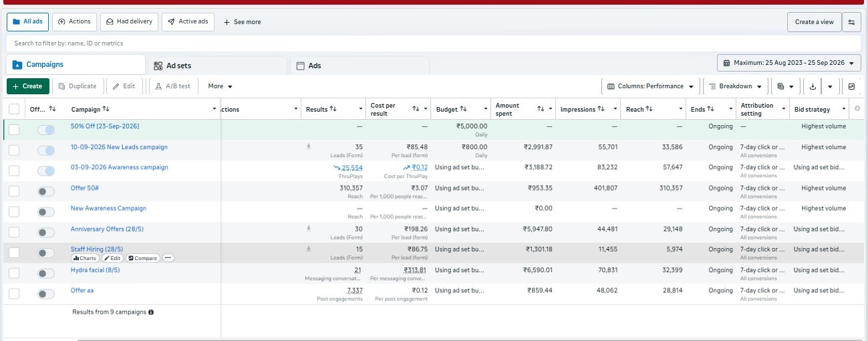This screenshot has height=341, width=868.
Task: Open Campaign column options arrow
Action: (214, 109)
